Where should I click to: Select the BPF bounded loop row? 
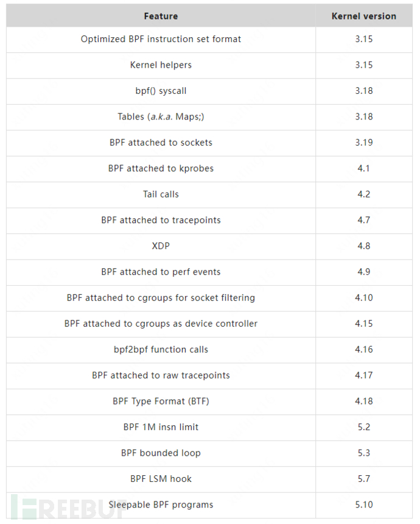(161, 453)
